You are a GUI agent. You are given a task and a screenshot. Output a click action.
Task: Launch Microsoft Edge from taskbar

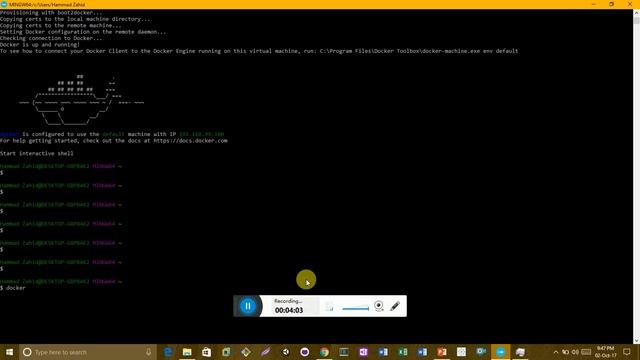click(x=168, y=352)
